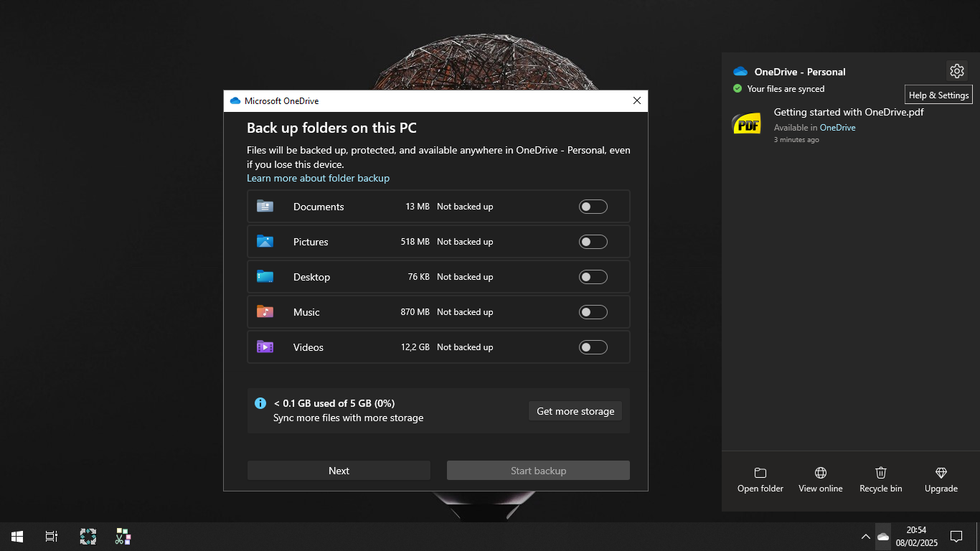Click the '3 minutes ago' timestamp
The height and width of the screenshot is (551, 980).
coord(796,140)
